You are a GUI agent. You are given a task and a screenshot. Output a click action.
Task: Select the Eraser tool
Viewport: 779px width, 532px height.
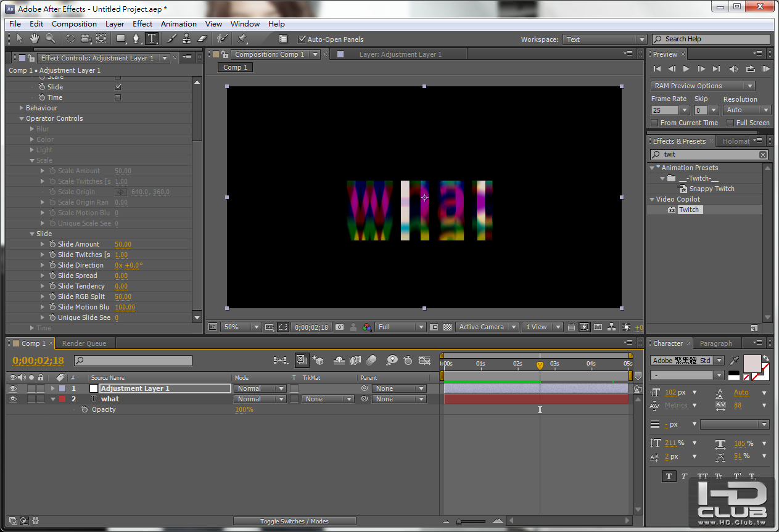point(202,39)
